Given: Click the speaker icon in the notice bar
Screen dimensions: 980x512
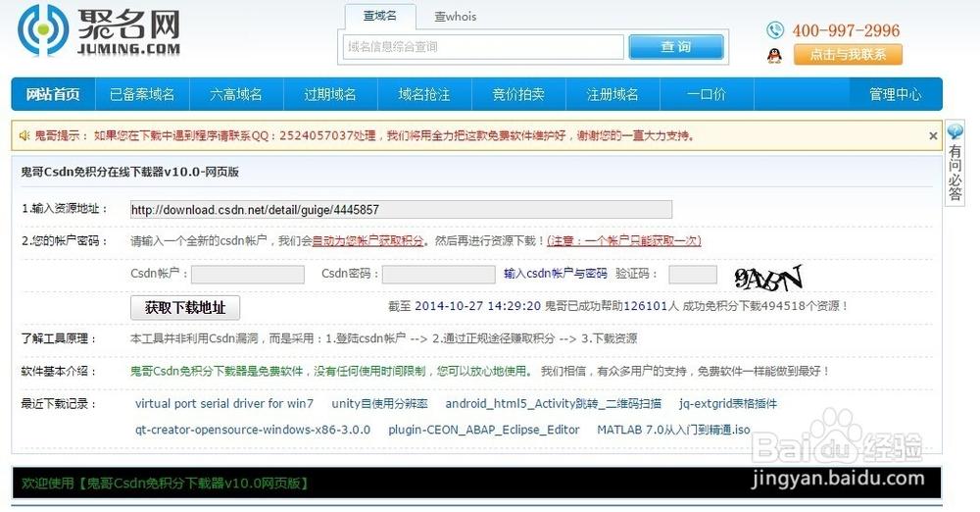Looking at the screenshot, I should tap(24, 135).
